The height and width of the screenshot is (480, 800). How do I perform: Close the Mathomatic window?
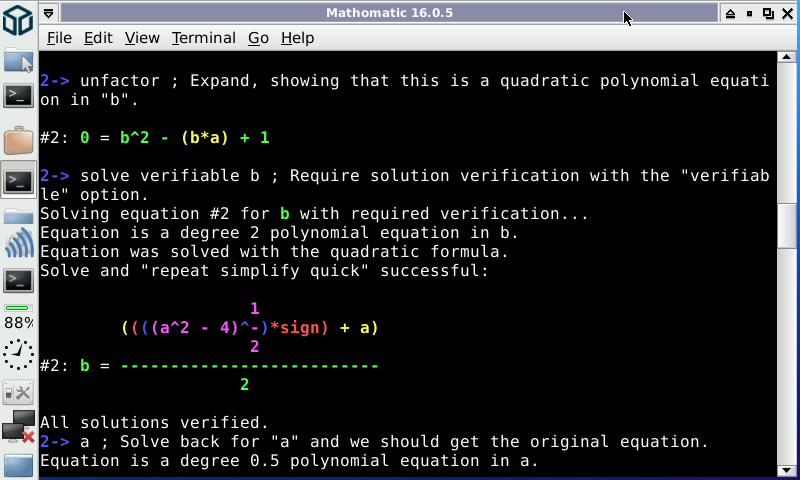pyautogui.click(x=787, y=13)
